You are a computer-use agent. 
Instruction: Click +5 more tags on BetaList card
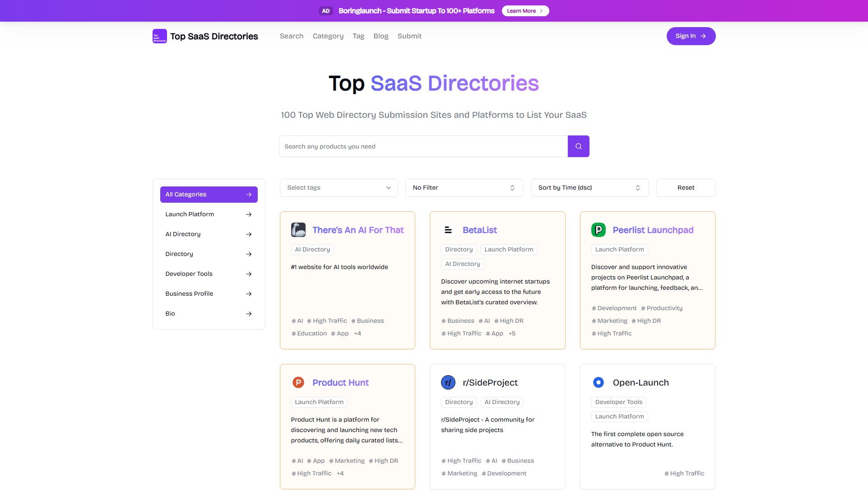(512, 334)
